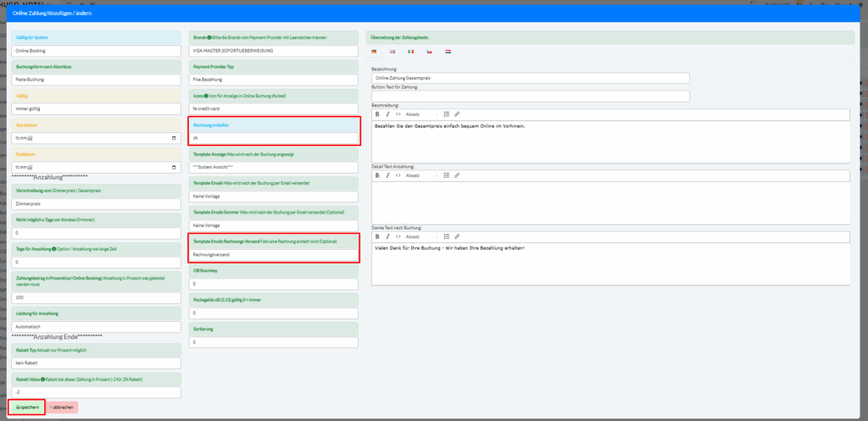Toggle bullet list in Detail Text Anzahlung editor

(x=446, y=175)
